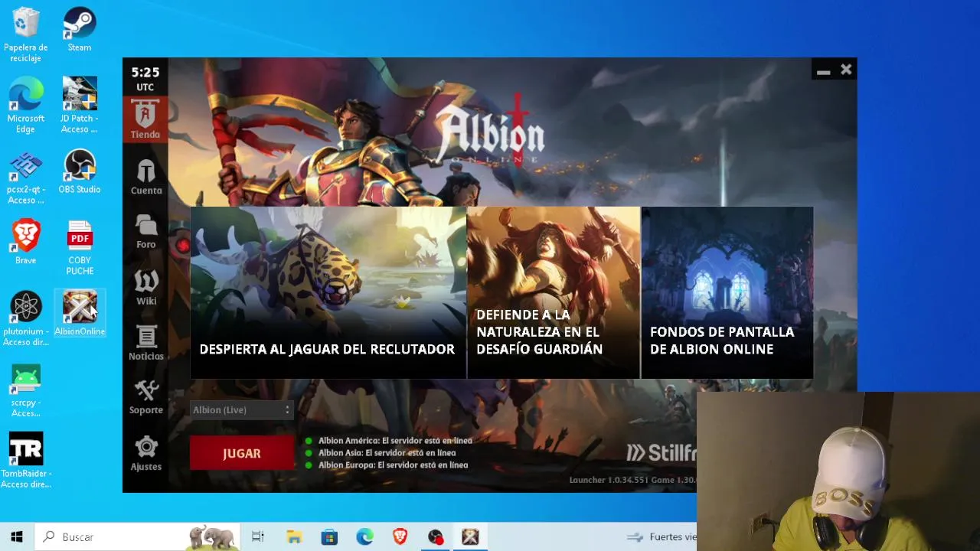Select the TombRaider desktop shortcut
Image resolution: width=980 pixels, height=551 pixels.
tap(26, 461)
